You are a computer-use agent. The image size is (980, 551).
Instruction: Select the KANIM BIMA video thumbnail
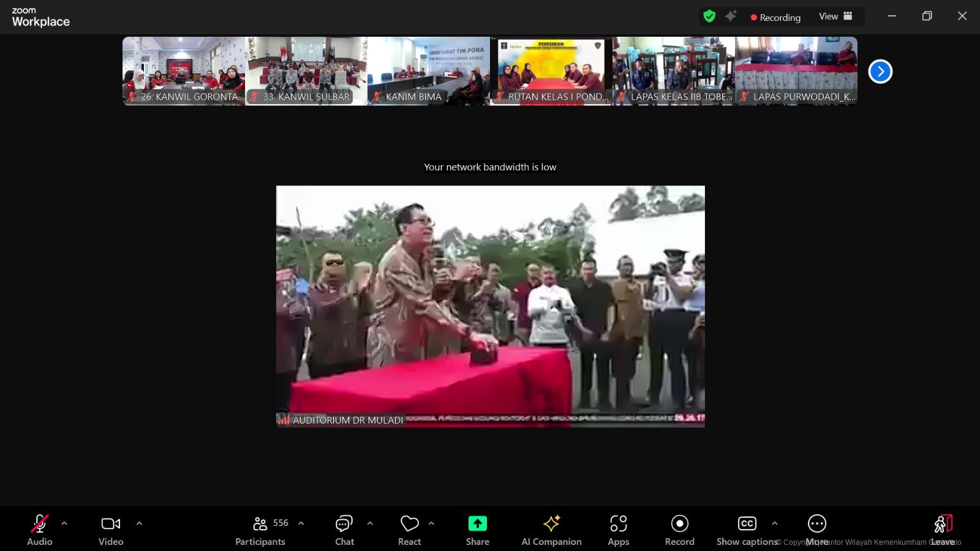[x=428, y=71]
